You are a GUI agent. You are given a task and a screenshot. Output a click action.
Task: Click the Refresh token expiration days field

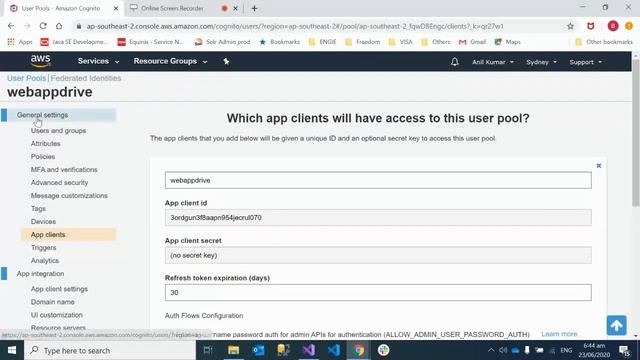[x=378, y=293]
